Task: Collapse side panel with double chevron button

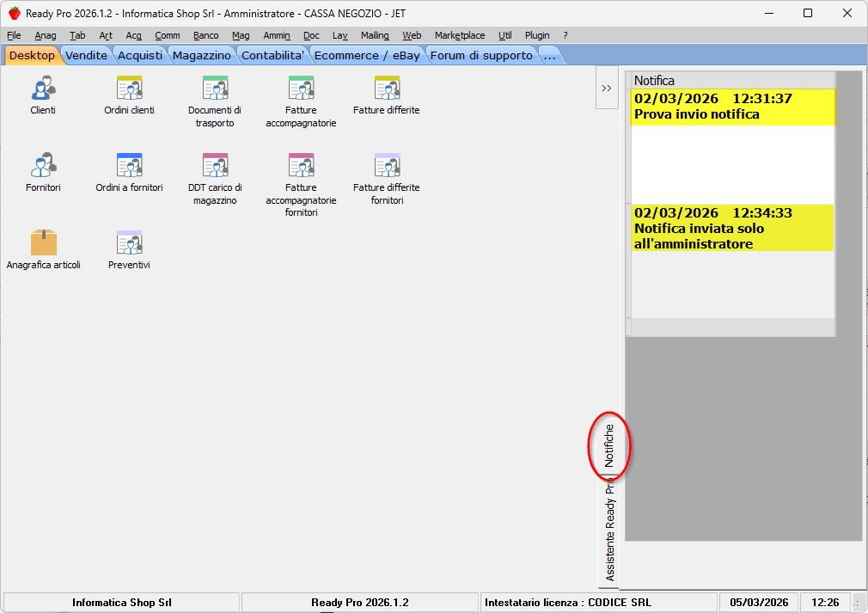Action: click(607, 88)
